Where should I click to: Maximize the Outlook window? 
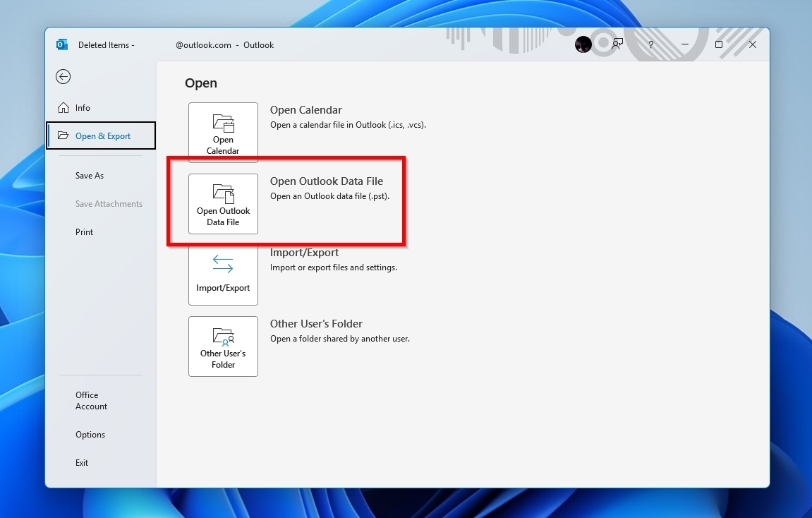tap(719, 44)
